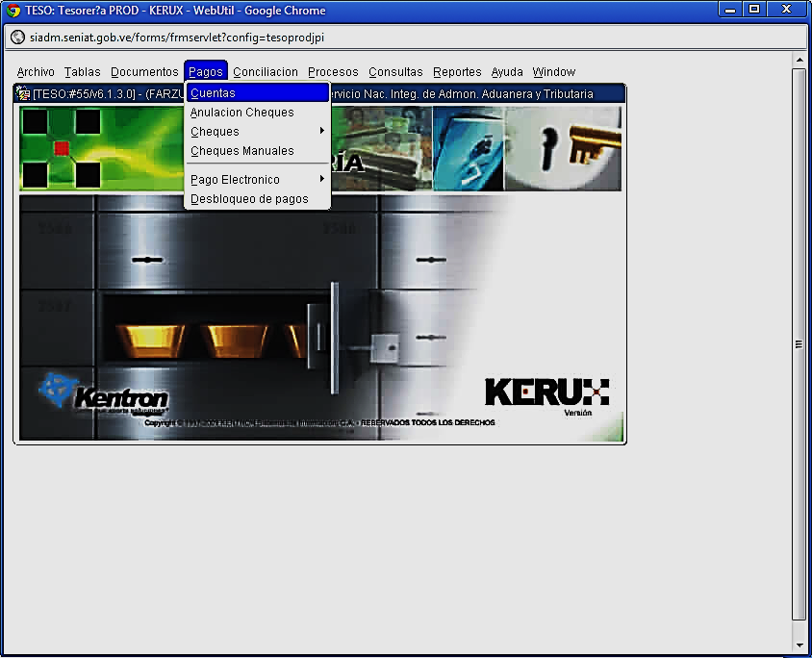This screenshot has width=812, height=658.
Task: Click the scrollbar up arrow
Action: click(799, 60)
